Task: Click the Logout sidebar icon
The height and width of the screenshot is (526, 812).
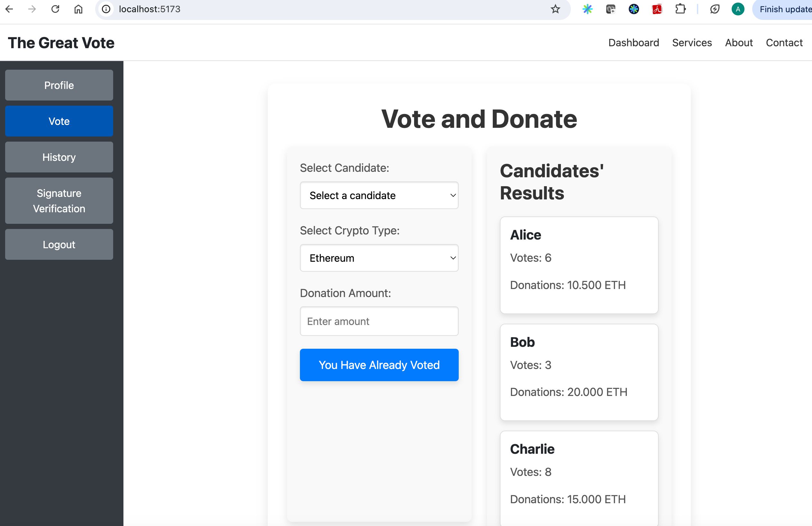Action: pyautogui.click(x=59, y=244)
